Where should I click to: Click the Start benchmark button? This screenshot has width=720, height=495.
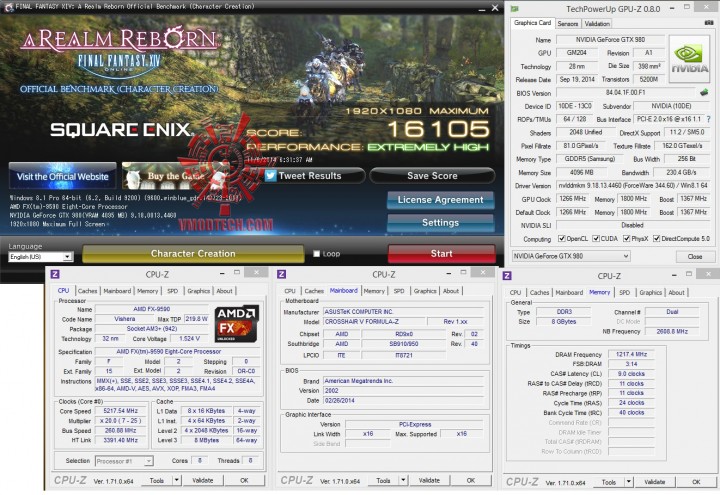(441, 253)
